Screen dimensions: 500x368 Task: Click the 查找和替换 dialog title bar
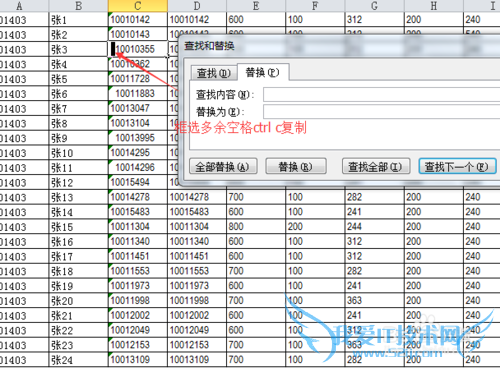click(340, 46)
